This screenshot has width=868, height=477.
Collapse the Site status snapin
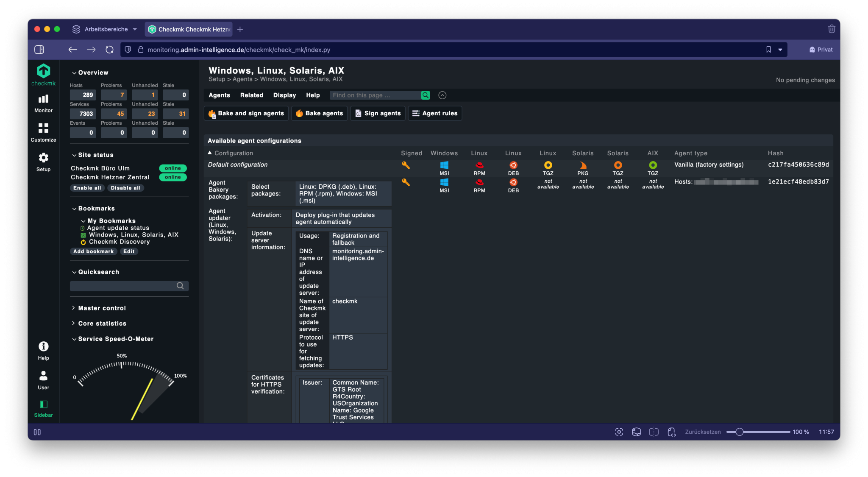(x=92, y=155)
